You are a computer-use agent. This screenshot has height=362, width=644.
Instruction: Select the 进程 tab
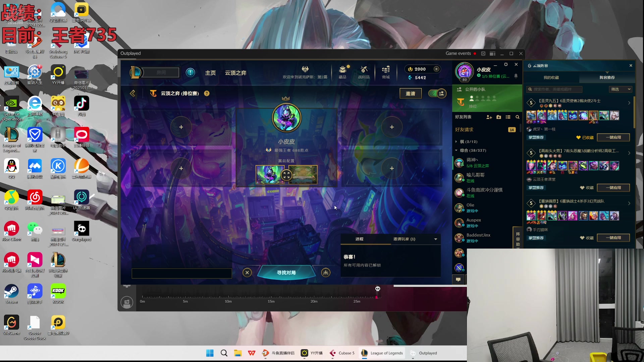[359, 239]
